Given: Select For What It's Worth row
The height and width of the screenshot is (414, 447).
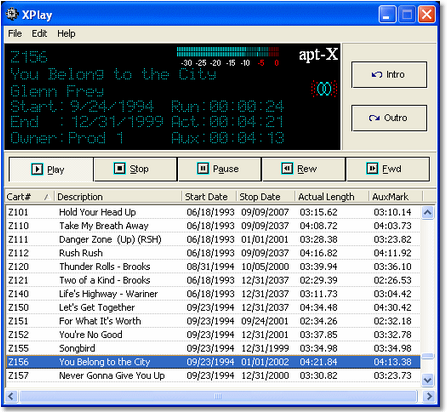Looking at the screenshot, I should [213, 321].
